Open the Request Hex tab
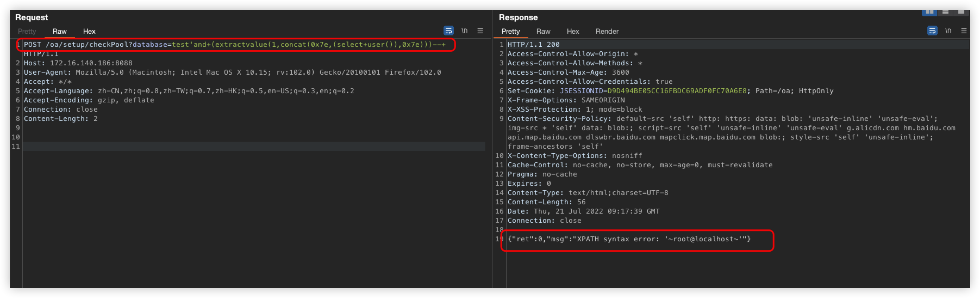 click(x=89, y=31)
